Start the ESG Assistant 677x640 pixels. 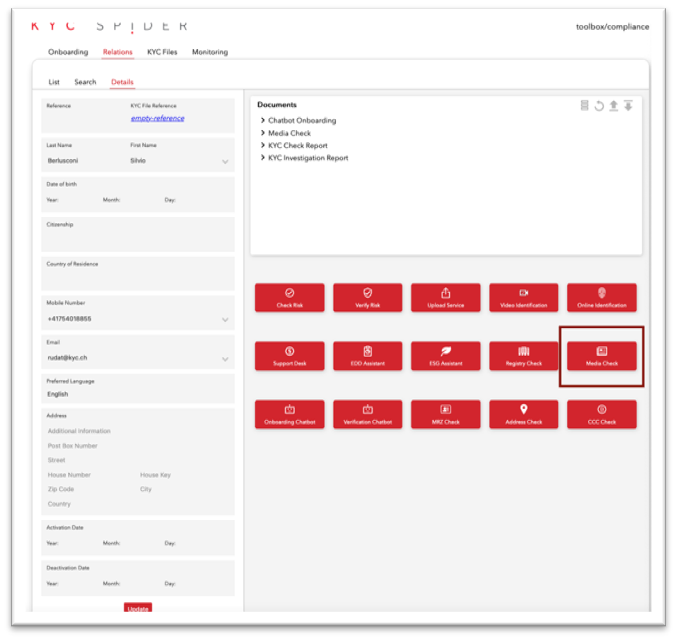pyautogui.click(x=445, y=356)
